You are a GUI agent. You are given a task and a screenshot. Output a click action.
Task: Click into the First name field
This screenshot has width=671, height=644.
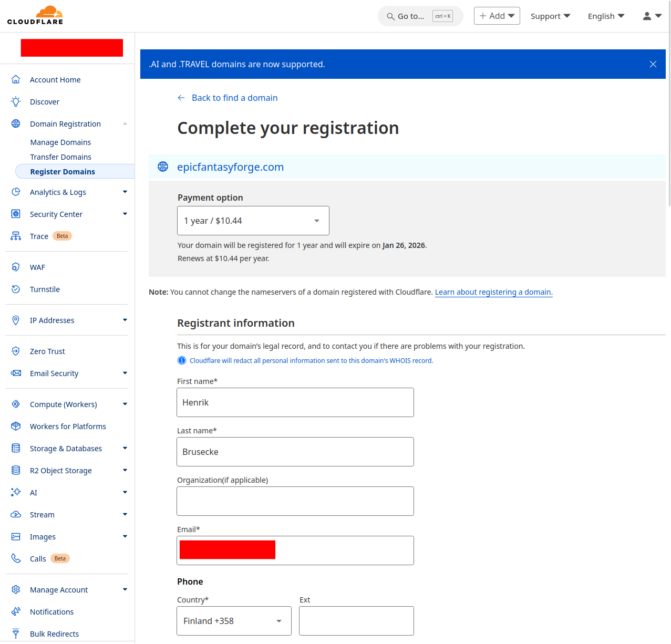pyautogui.click(x=295, y=402)
